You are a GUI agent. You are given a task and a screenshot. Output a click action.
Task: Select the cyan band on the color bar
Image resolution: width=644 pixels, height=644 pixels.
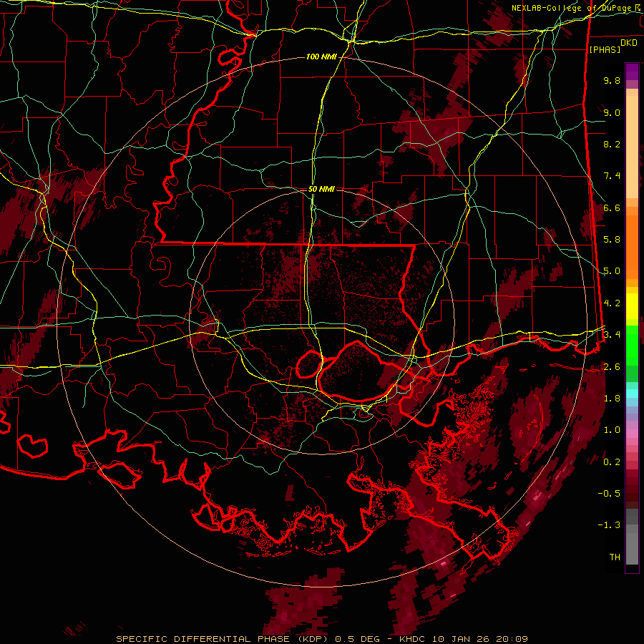pyautogui.click(x=632, y=394)
